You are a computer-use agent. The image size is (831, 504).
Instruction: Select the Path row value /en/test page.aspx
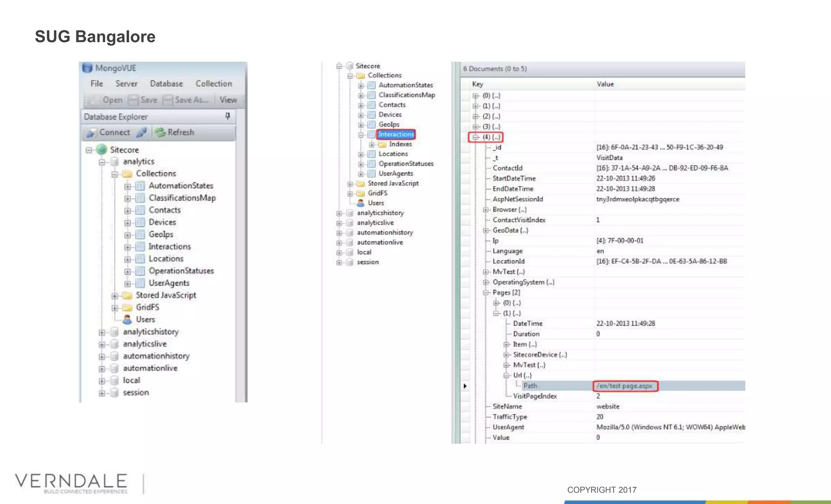coord(624,386)
